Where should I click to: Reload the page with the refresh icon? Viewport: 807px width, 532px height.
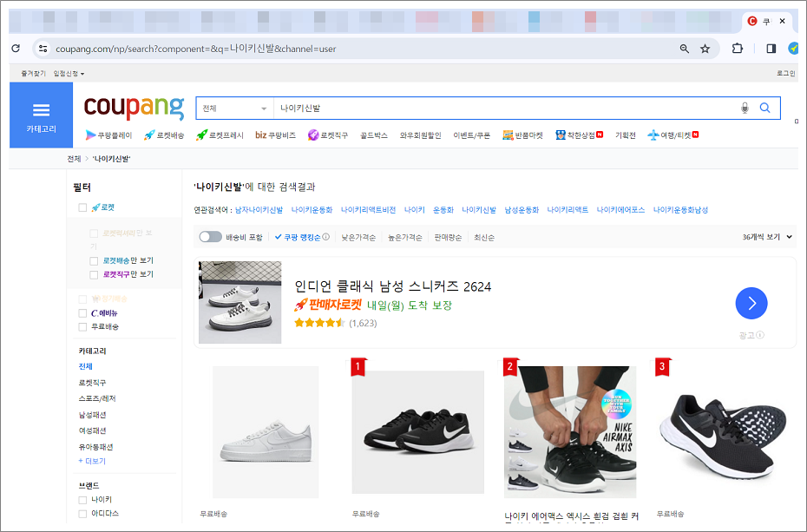[x=16, y=49]
